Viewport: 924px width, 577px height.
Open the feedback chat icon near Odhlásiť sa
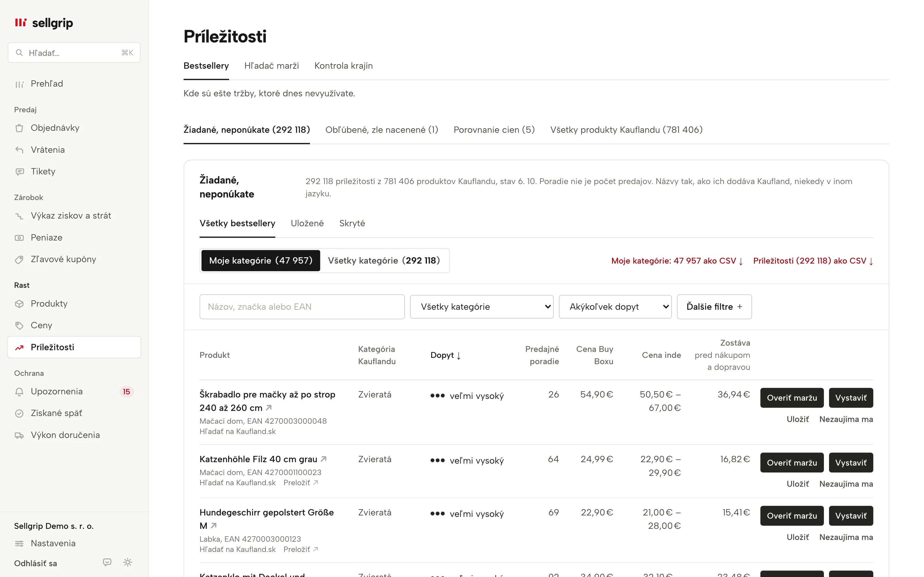107,562
